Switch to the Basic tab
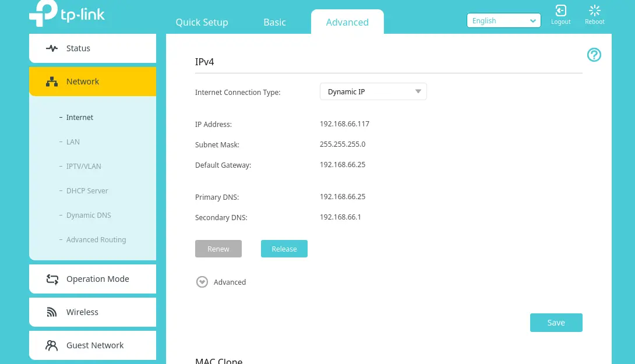The height and width of the screenshot is (364, 635). tap(274, 22)
